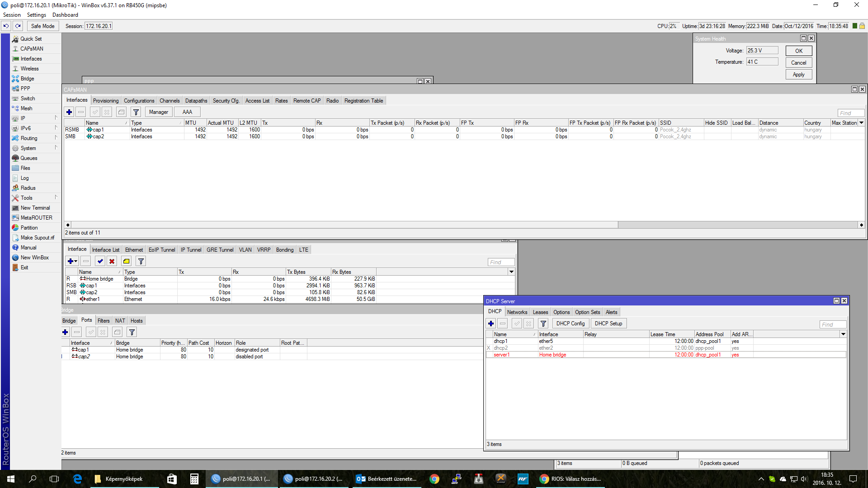868x488 pixels.
Task: Open the Manual sidebar item
Action: click(x=28, y=248)
